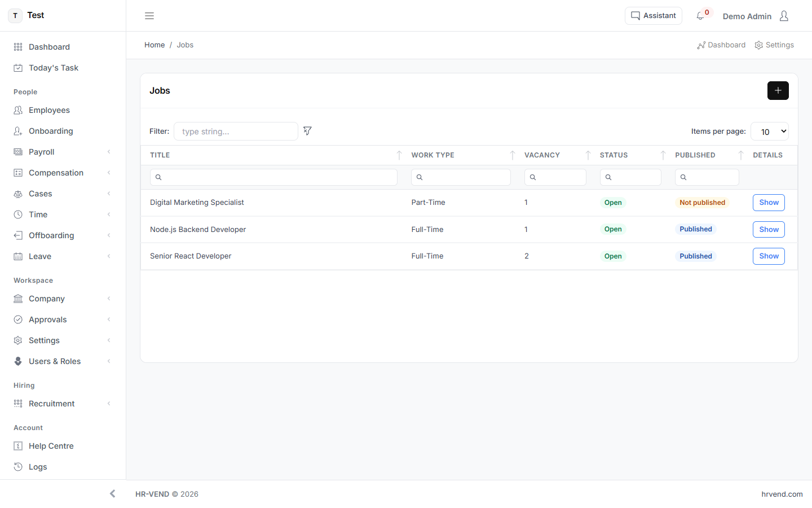The image size is (812, 508).
Task: Click the Employees people icon
Action: [18, 110]
